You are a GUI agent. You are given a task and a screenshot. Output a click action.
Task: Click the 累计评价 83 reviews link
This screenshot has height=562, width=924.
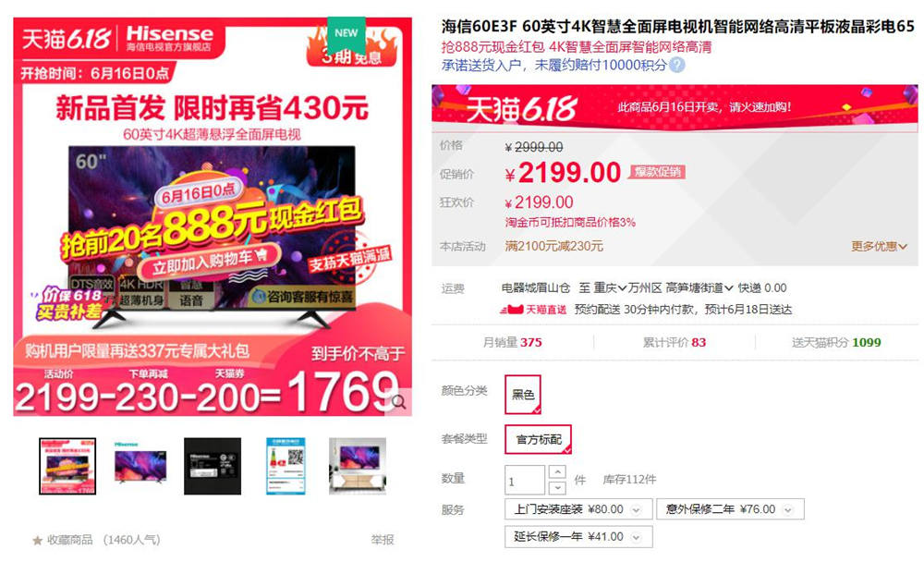click(x=675, y=343)
